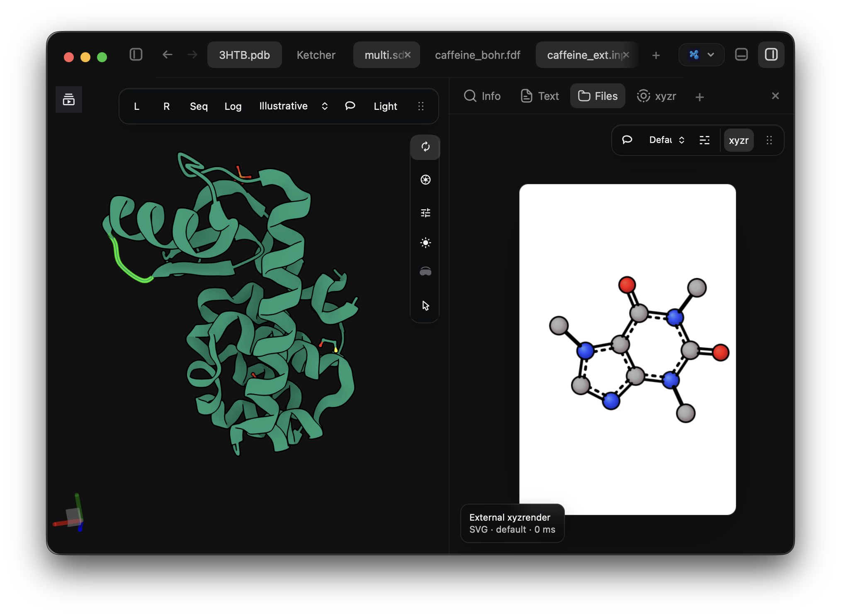Image resolution: width=841 pixels, height=616 pixels.
Task: Open the viewer sliders settings icon
Action: (425, 213)
